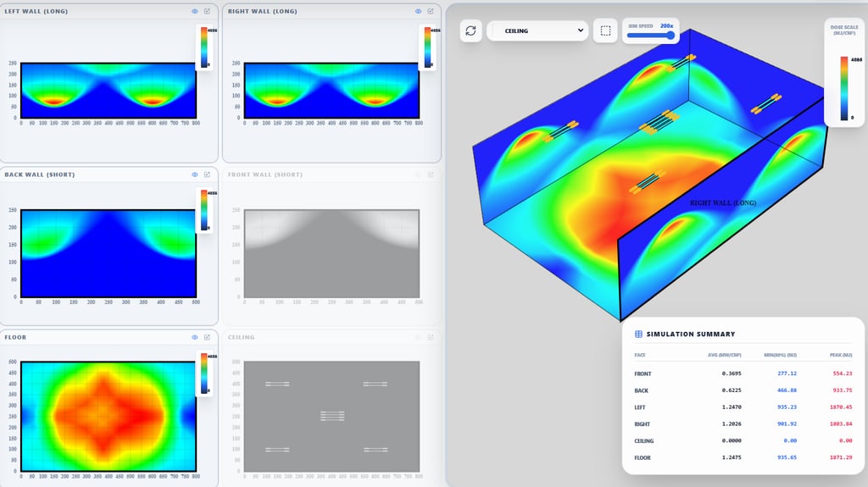The height and width of the screenshot is (487, 868).
Task: Click the color legend in Back Wall panel
Action: pos(203,210)
